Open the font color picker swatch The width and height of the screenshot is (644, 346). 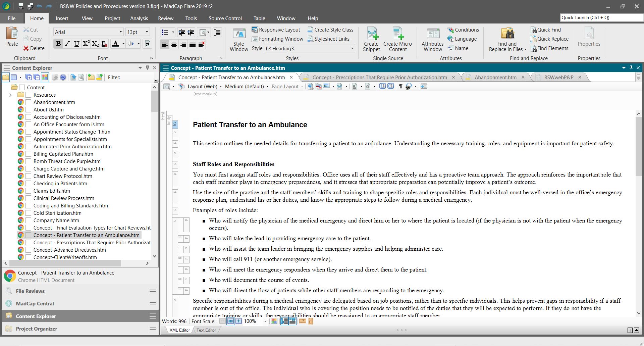115,44
